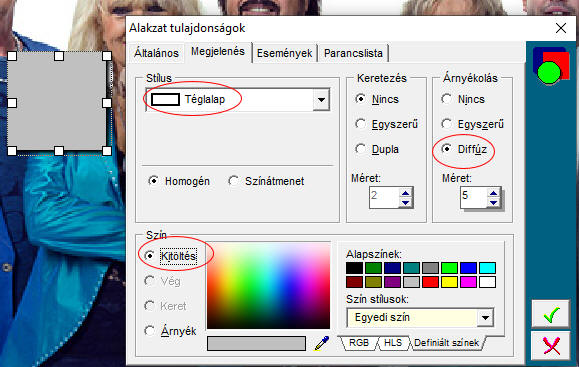Switch to the Parancslista tab
Image resolution: width=579 pixels, height=367 pixels.
tap(353, 53)
